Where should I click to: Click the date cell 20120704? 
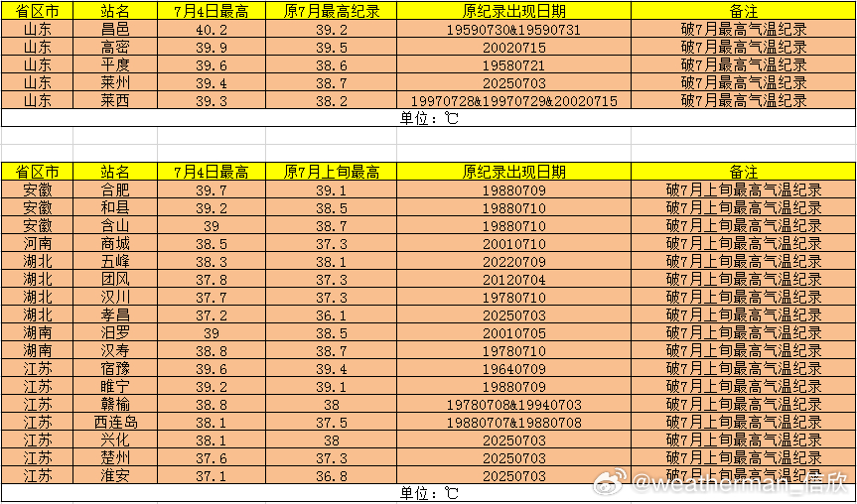click(x=513, y=279)
